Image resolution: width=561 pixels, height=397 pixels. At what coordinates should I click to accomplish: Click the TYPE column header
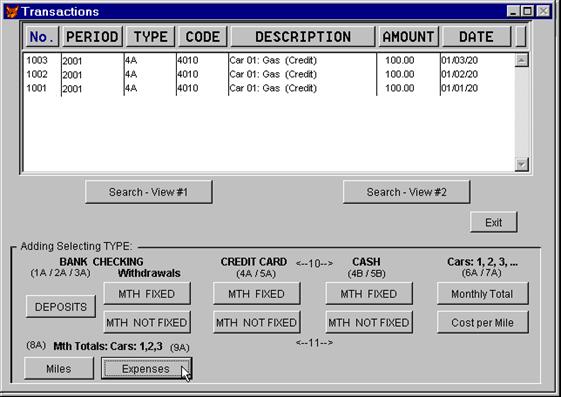pos(150,36)
